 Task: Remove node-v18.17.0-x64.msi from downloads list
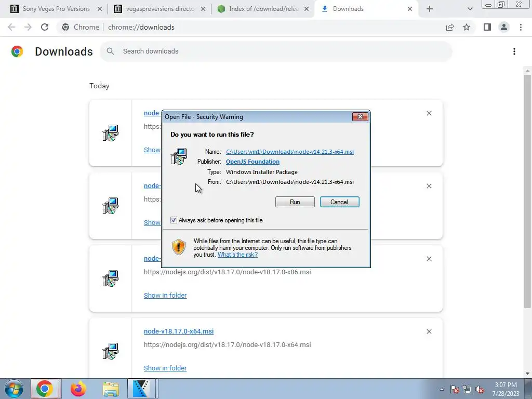(x=429, y=331)
